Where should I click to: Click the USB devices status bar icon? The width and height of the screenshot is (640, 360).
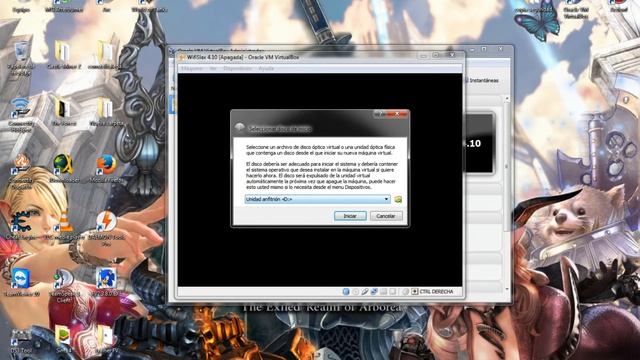[x=365, y=291]
